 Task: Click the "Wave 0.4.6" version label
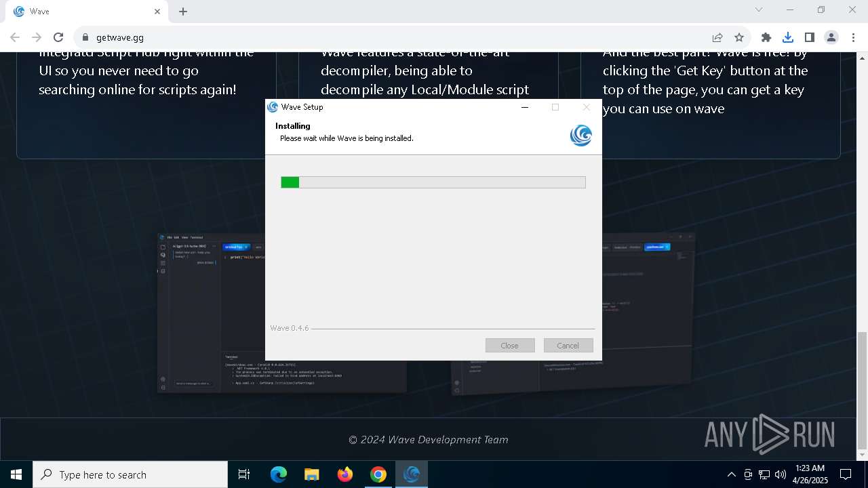click(290, 328)
